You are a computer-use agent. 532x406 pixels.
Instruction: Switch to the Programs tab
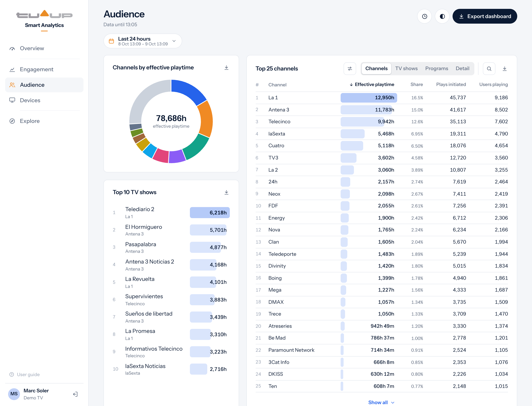click(436, 69)
